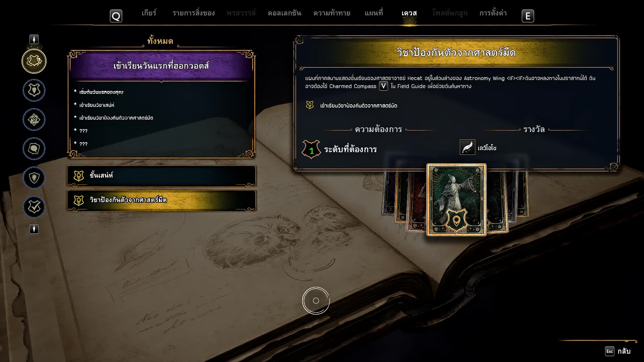The width and height of the screenshot is (644, 362).
Task: Select the ชั้นเสน่ห์ quest entry
Action: tap(161, 176)
